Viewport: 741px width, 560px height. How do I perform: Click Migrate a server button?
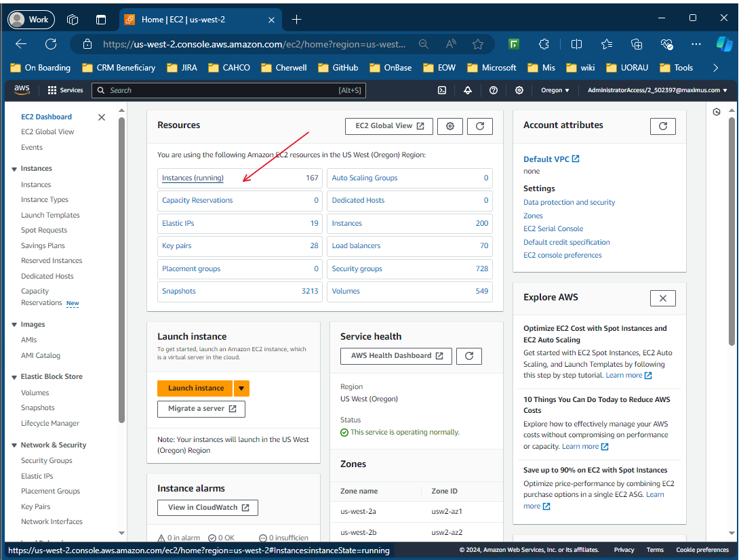[x=201, y=409]
